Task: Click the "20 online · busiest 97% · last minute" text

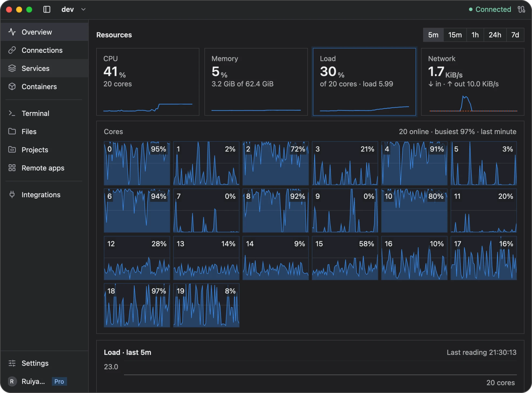Action: click(458, 132)
